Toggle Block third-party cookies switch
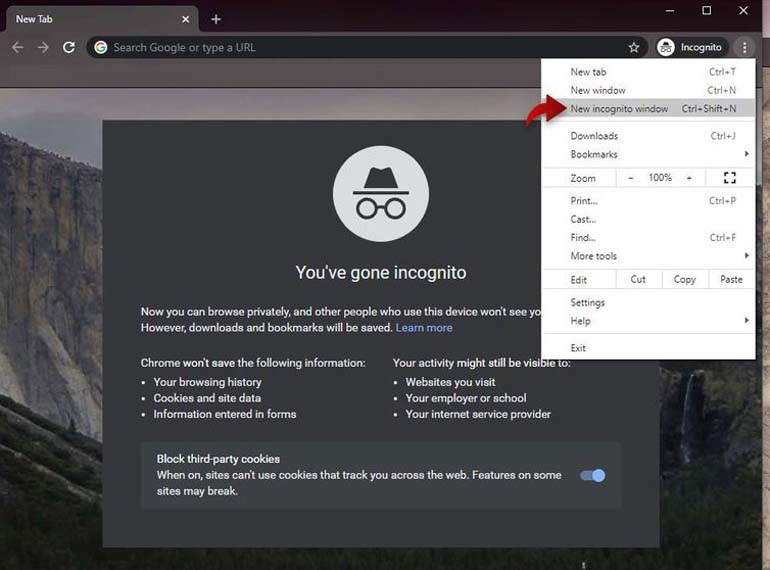The width and height of the screenshot is (770, 570). [x=593, y=476]
